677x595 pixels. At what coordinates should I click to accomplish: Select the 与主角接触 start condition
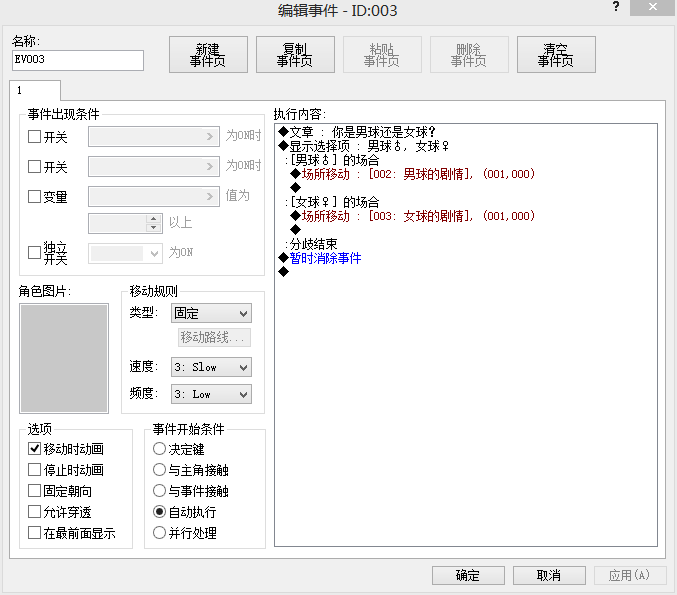click(159, 469)
